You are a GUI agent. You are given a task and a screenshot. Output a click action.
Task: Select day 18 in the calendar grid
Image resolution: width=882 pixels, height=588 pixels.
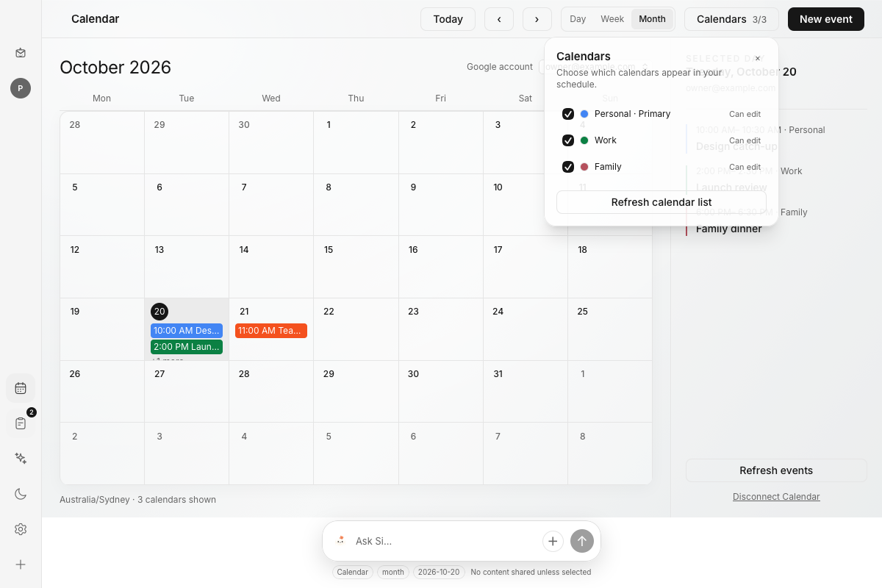[x=610, y=267]
